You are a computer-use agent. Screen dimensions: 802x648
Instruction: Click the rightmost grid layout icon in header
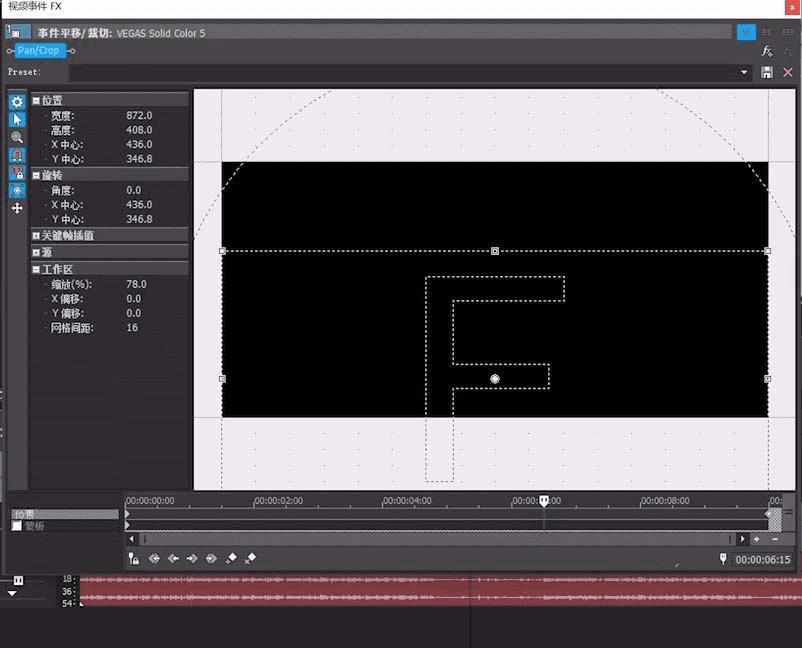(x=788, y=32)
